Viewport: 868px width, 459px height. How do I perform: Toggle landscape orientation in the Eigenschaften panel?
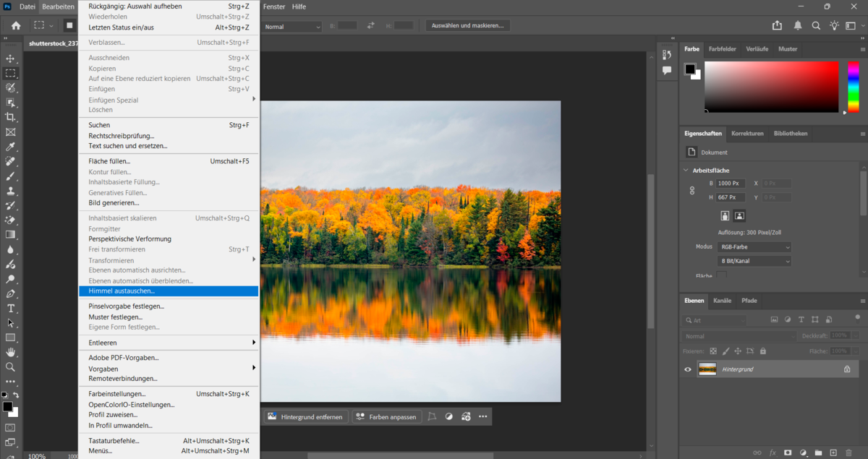pyautogui.click(x=739, y=215)
